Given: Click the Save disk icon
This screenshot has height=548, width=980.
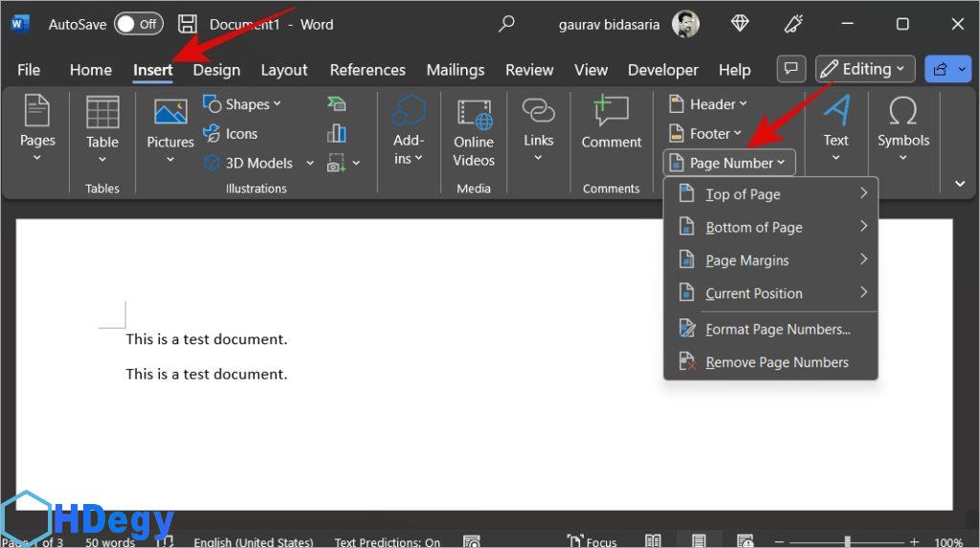Looking at the screenshot, I should [x=189, y=24].
